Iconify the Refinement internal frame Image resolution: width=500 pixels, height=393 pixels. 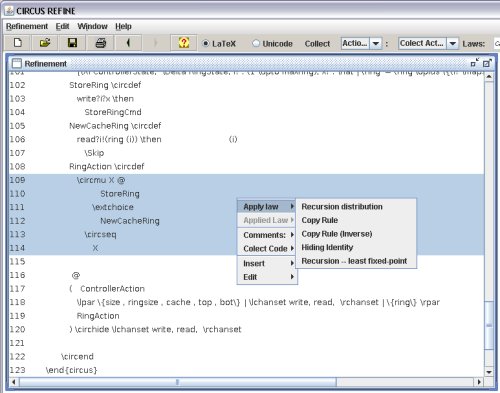pyautogui.click(x=474, y=63)
